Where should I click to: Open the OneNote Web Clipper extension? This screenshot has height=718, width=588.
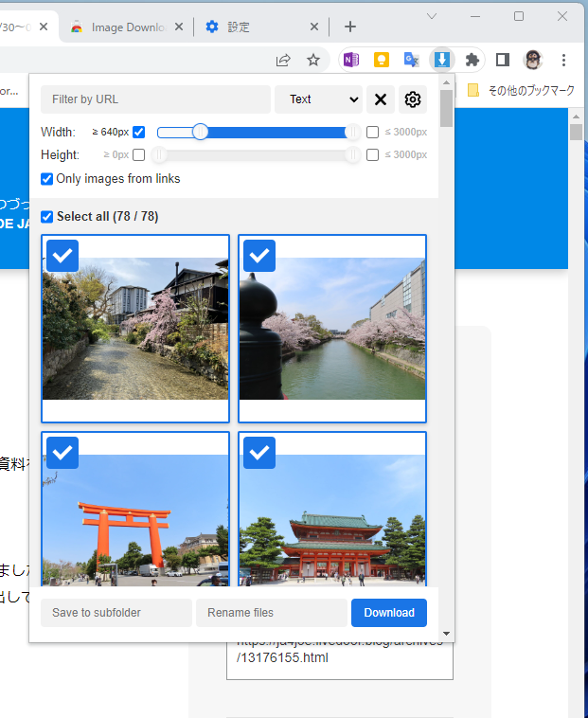click(351, 60)
